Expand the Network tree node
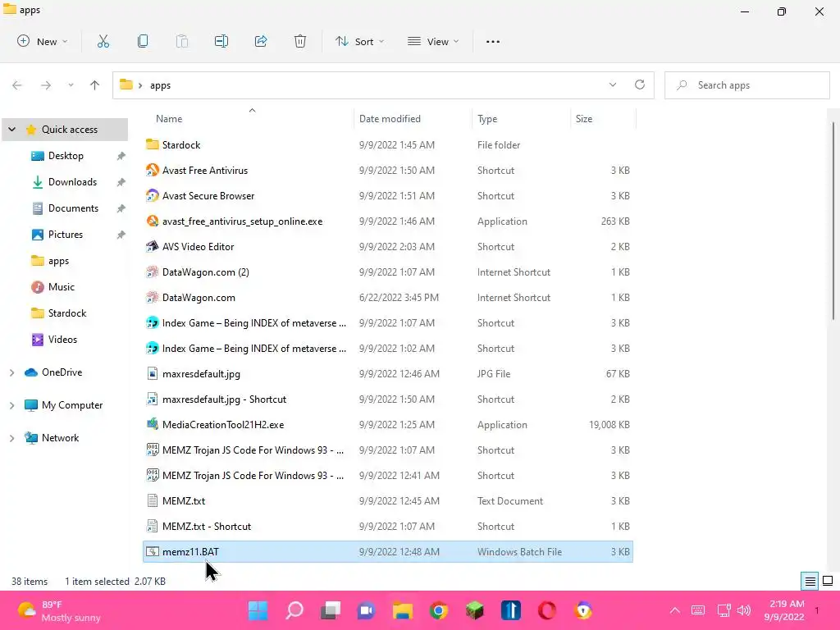 11,438
